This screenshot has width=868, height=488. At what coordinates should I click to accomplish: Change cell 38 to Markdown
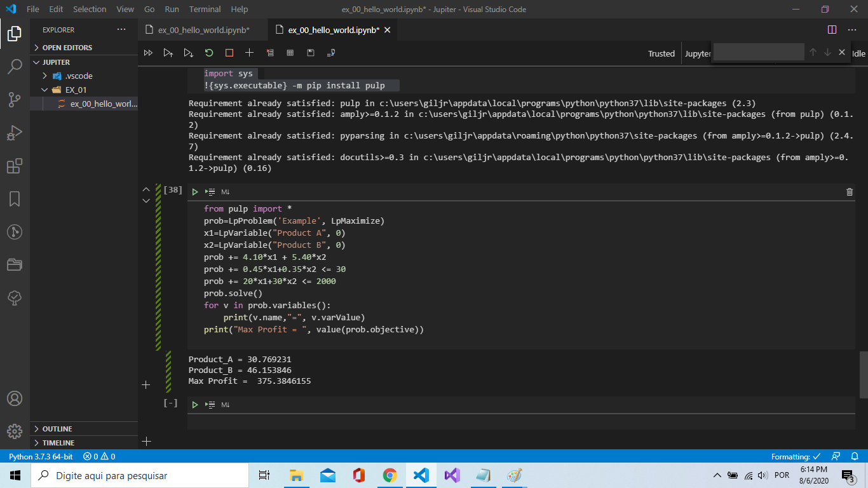point(225,192)
